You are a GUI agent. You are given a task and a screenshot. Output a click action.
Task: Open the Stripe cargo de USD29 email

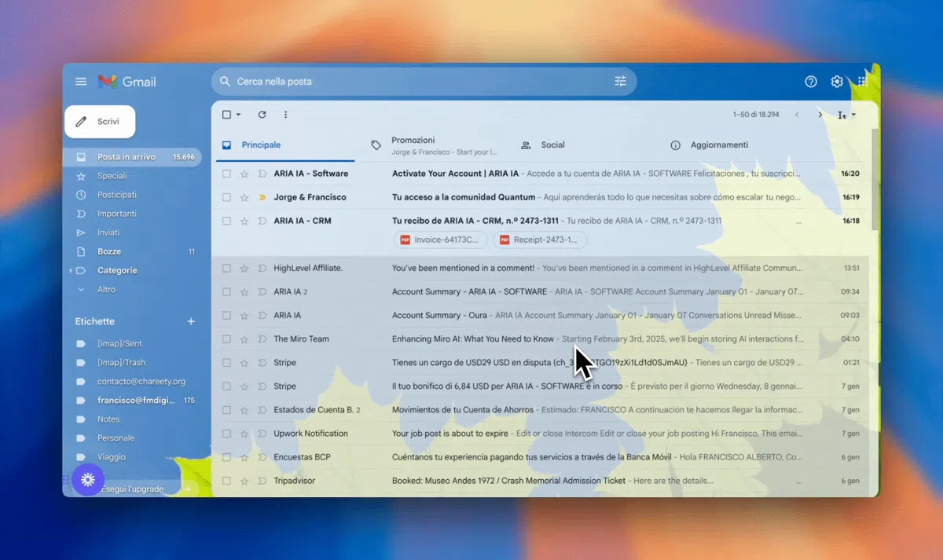pyautogui.click(x=541, y=363)
